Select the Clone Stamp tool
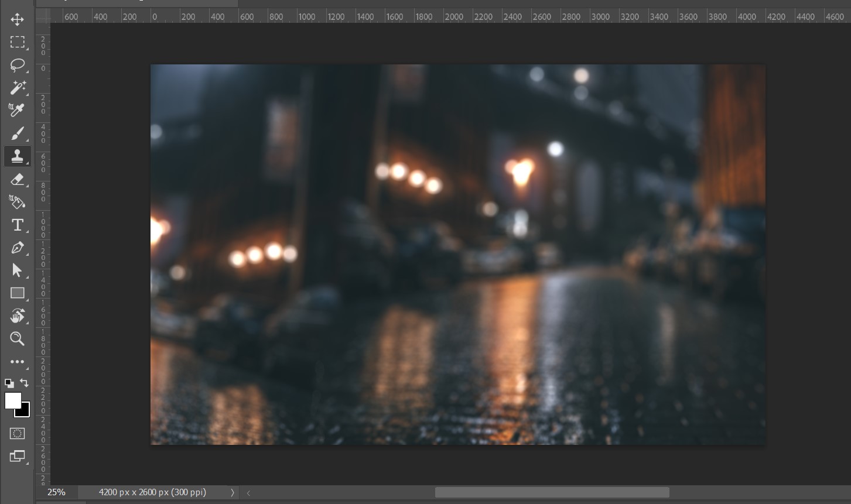 (x=17, y=156)
